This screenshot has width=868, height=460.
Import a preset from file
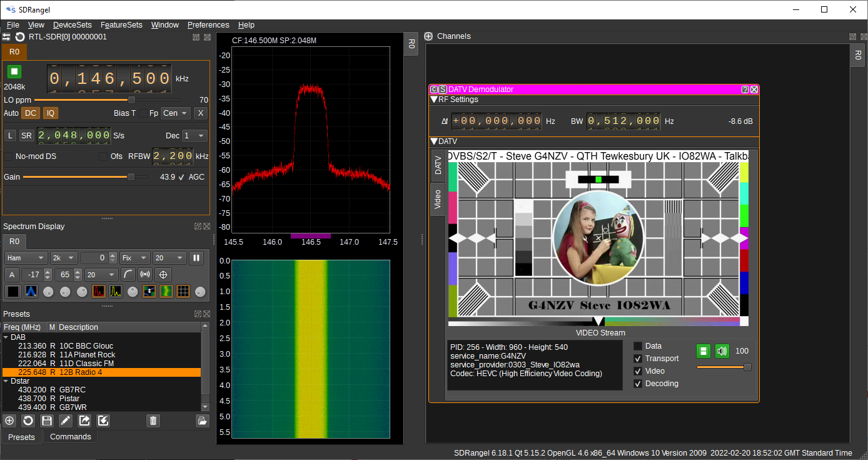[x=104, y=421]
